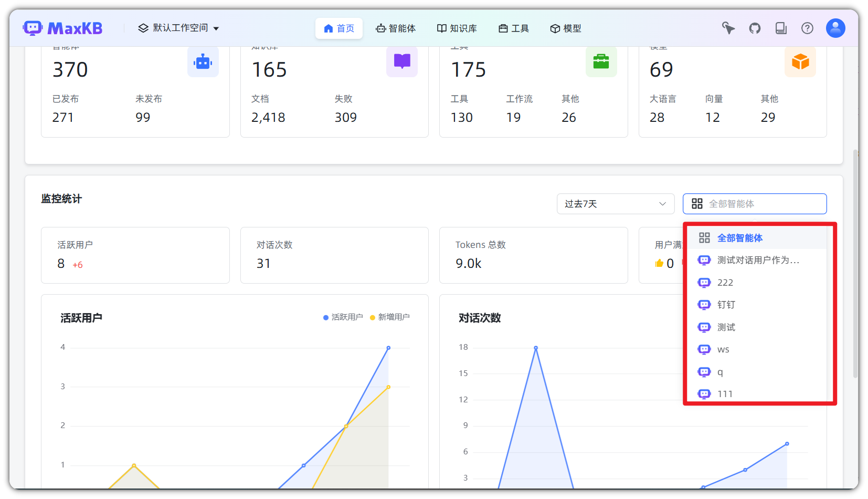
Task: Click the 未发布 count 99
Action: point(143,117)
